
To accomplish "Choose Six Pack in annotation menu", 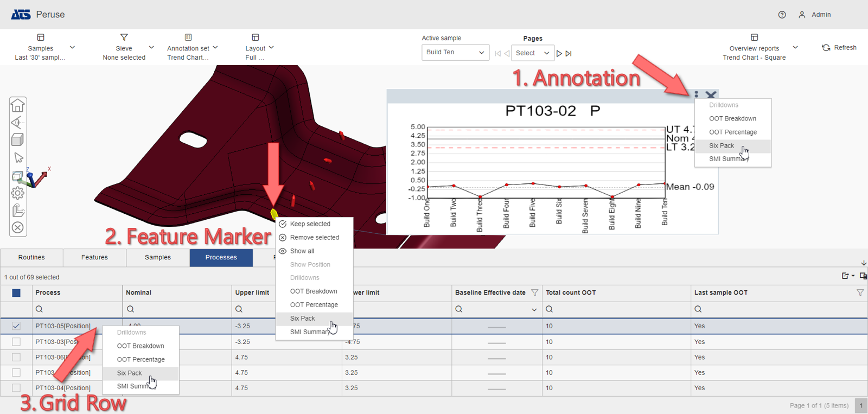I will coord(722,145).
